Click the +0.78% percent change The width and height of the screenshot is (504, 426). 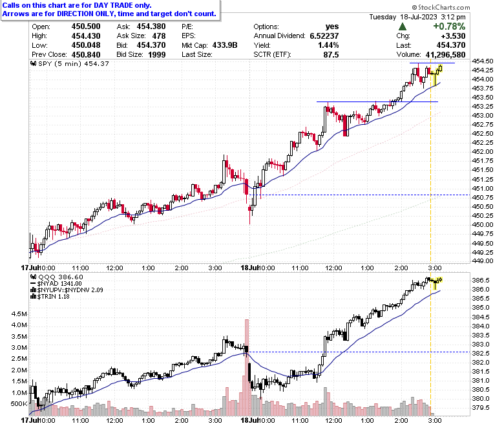tap(449, 27)
